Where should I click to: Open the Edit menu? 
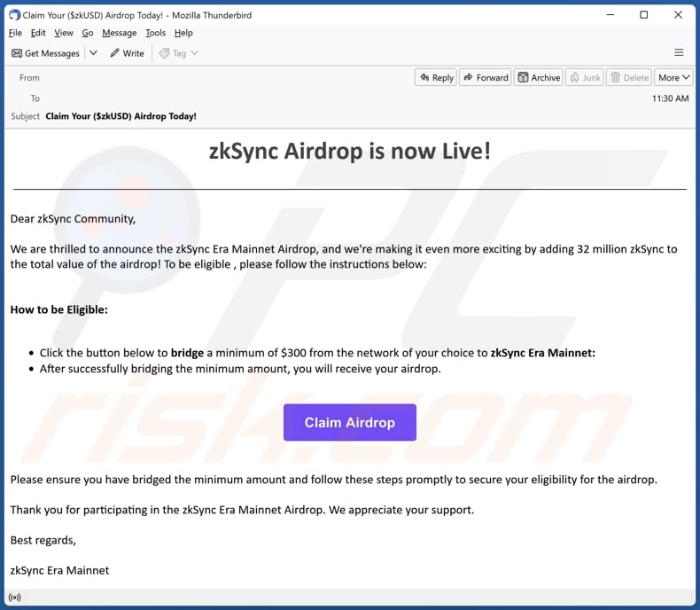click(38, 33)
